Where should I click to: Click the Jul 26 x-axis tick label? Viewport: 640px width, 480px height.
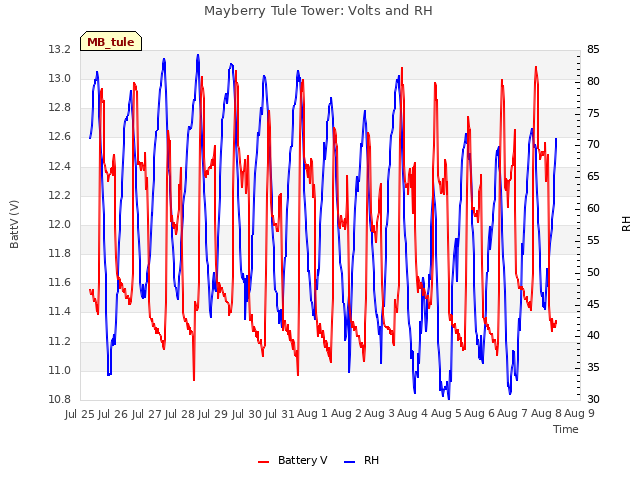tap(113, 414)
